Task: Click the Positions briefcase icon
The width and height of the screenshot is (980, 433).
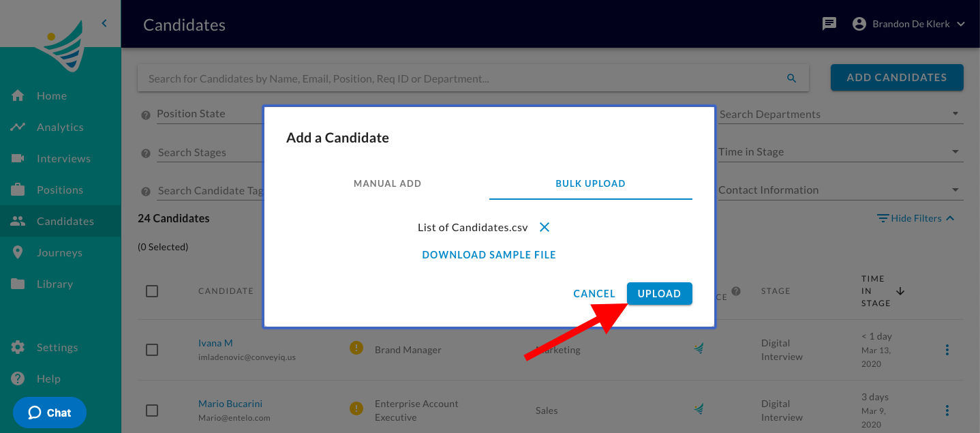Action: [x=18, y=190]
